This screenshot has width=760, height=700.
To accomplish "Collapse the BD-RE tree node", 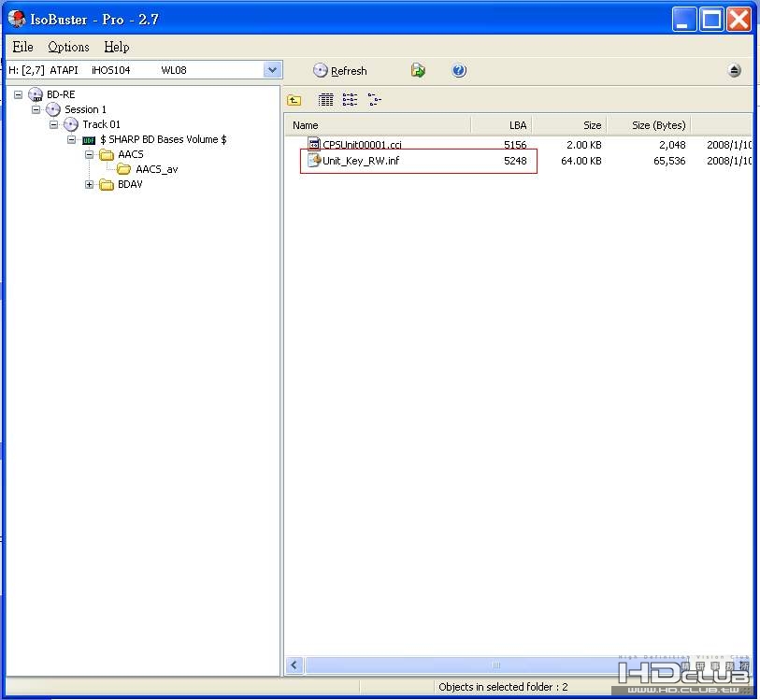I will click(x=18, y=94).
